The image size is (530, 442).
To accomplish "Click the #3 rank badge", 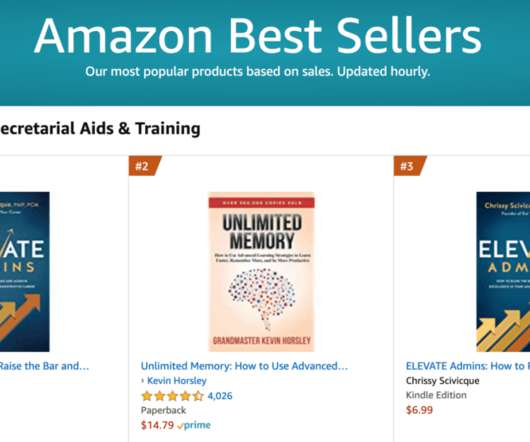I will pyautogui.click(x=409, y=166).
